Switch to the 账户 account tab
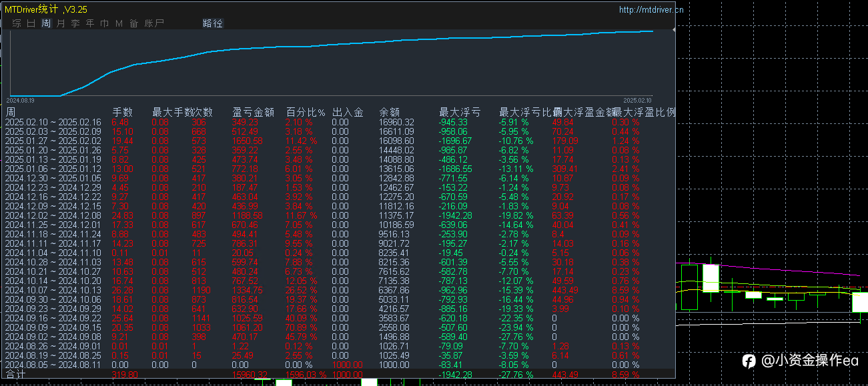868x386 pixels. pyautogui.click(x=154, y=23)
